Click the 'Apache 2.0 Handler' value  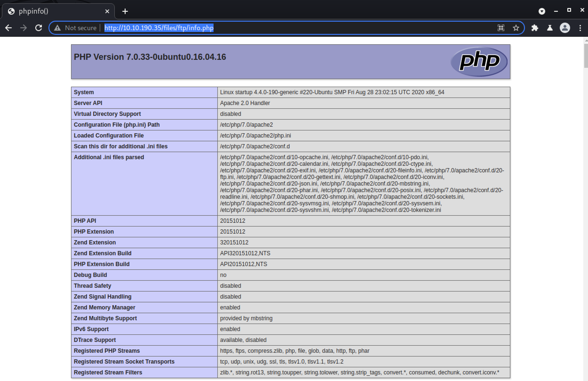(x=245, y=103)
